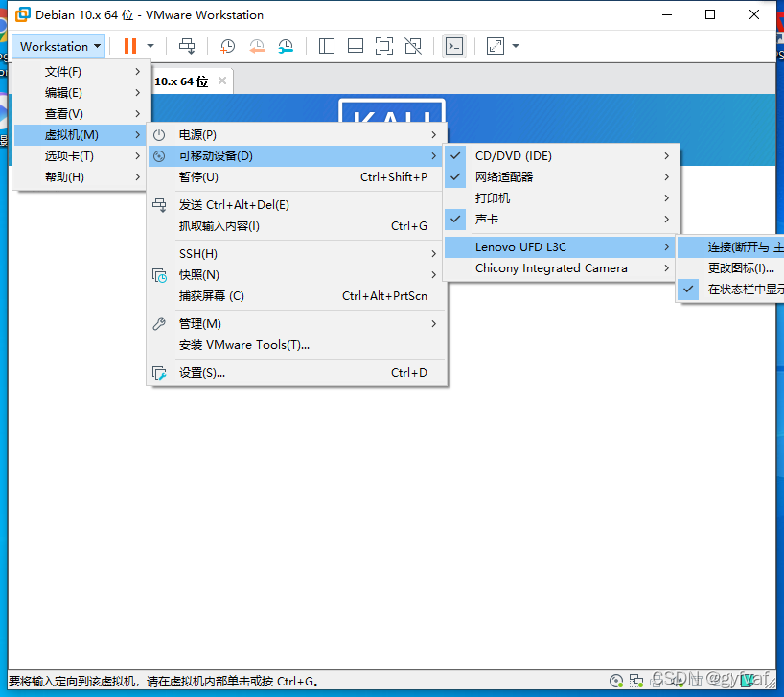Click the Send Ctrl+Alt+Del toolbar icon

(187, 46)
